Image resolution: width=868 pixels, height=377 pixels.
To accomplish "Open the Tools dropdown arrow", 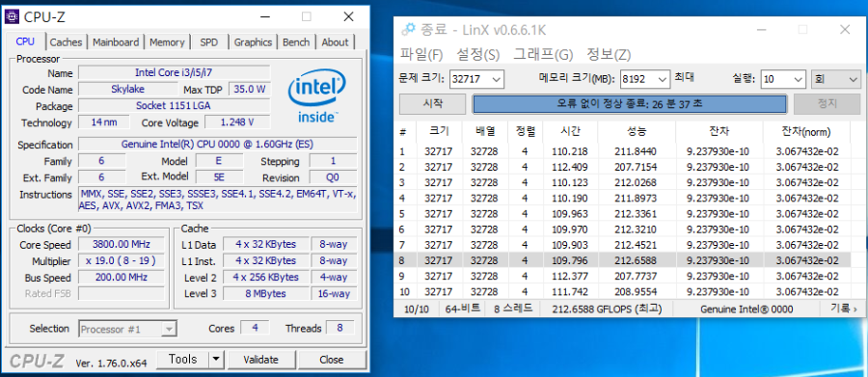I will click(x=215, y=360).
